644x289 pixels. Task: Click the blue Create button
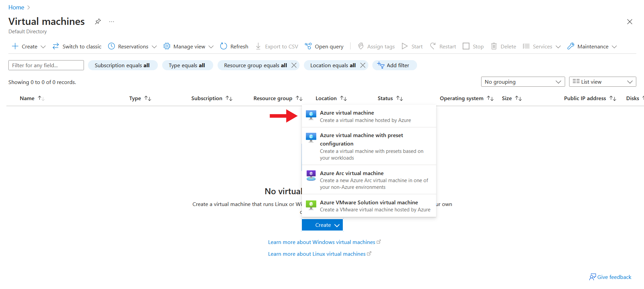(x=322, y=225)
